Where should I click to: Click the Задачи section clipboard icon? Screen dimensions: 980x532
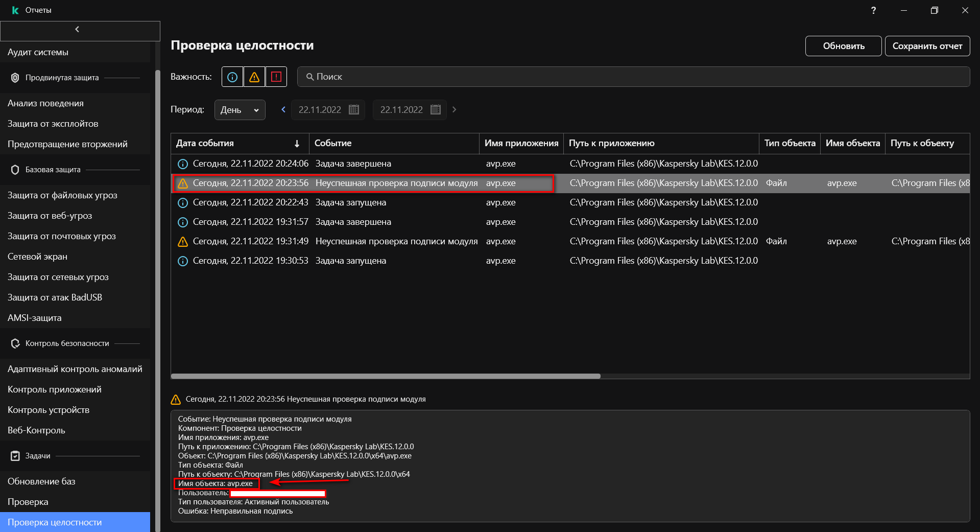tap(15, 456)
